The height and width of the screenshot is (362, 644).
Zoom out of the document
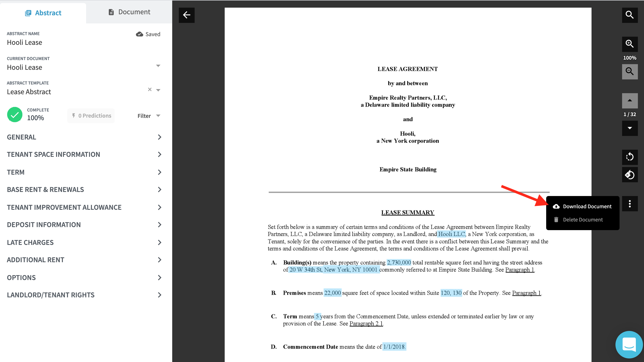tap(629, 72)
